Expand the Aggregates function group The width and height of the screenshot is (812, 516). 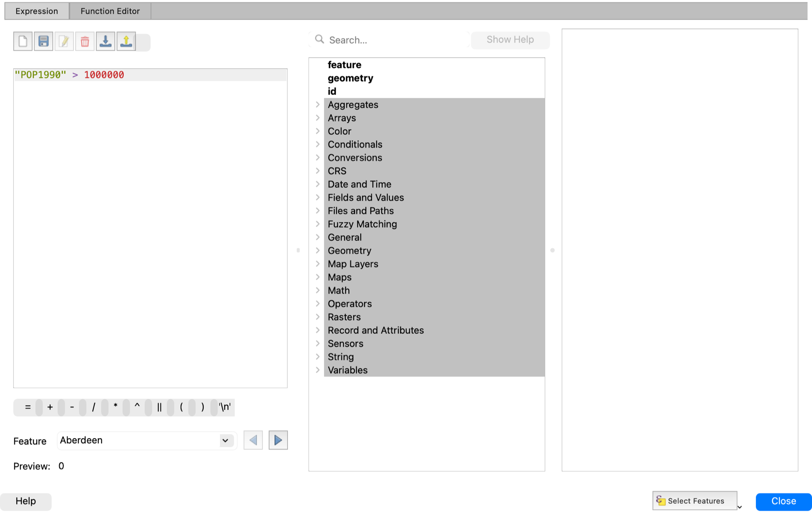[318, 105]
